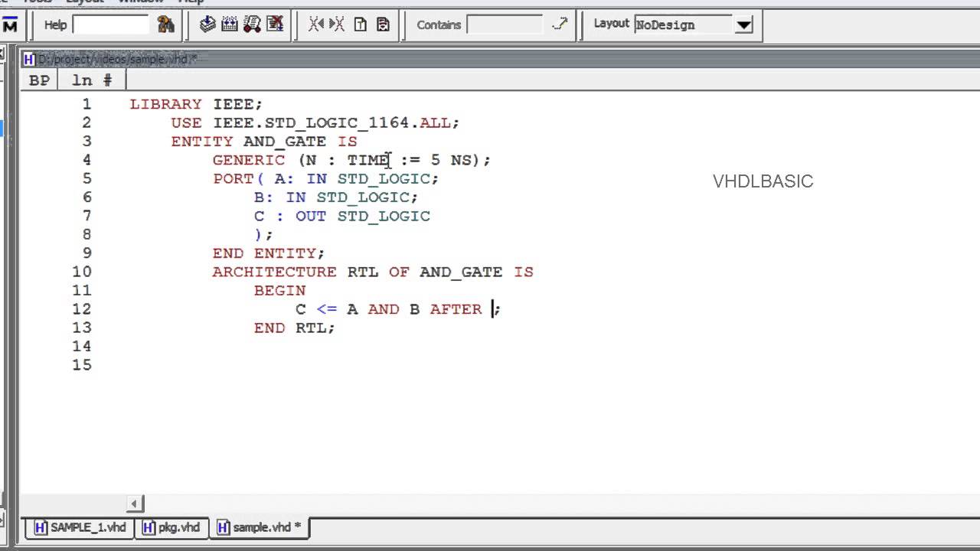Click 'BEGIN' on line 11
Screen dimensions: 980x551
click(280, 291)
